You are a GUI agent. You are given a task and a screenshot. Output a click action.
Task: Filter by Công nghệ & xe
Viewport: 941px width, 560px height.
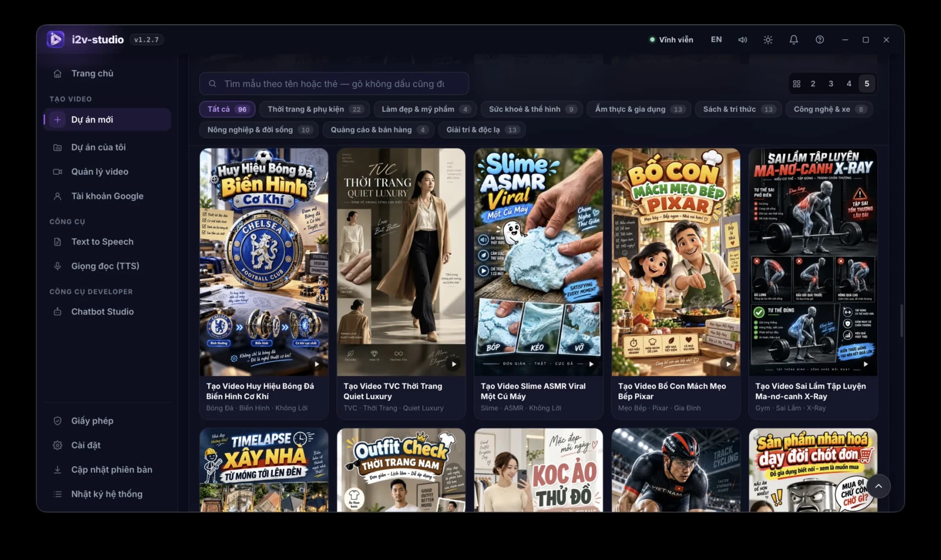[x=829, y=109]
